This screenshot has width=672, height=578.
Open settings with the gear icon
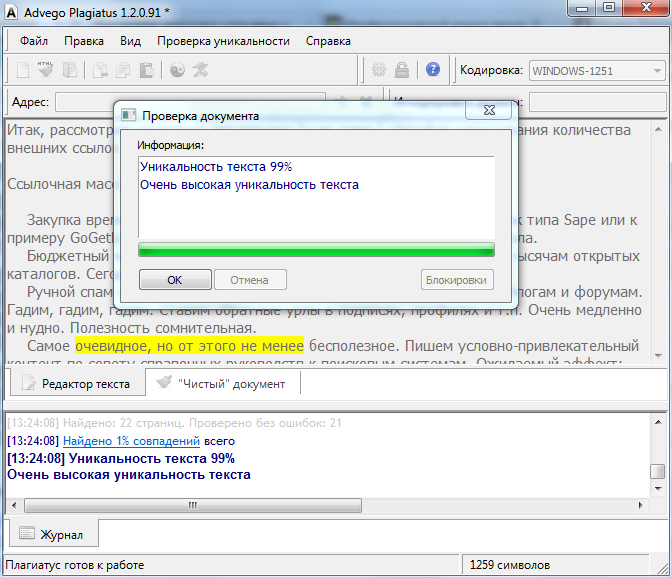(379, 69)
